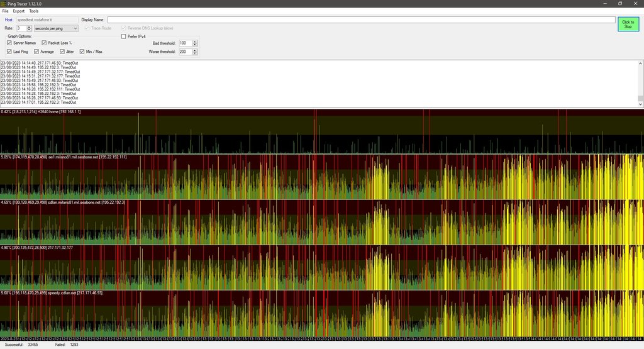The width and height of the screenshot is (644, 349).
Task: Open the Export menu
Action: click(x=18, y=11)
